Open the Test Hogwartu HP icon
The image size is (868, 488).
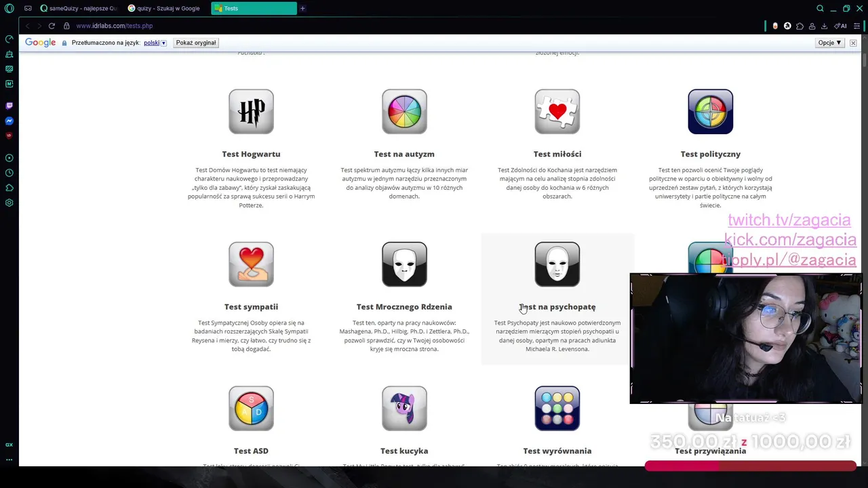[x=251, y=111]
